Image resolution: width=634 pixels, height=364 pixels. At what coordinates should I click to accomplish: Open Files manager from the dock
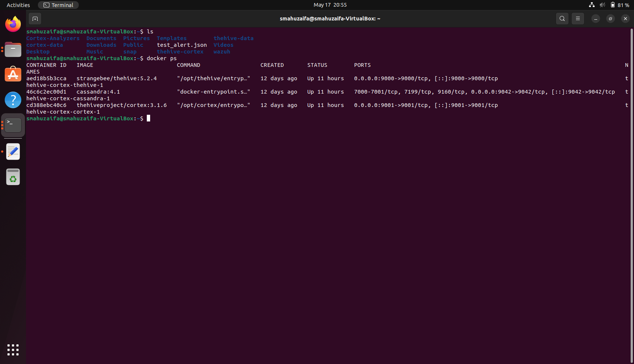(x=13, y=49)
